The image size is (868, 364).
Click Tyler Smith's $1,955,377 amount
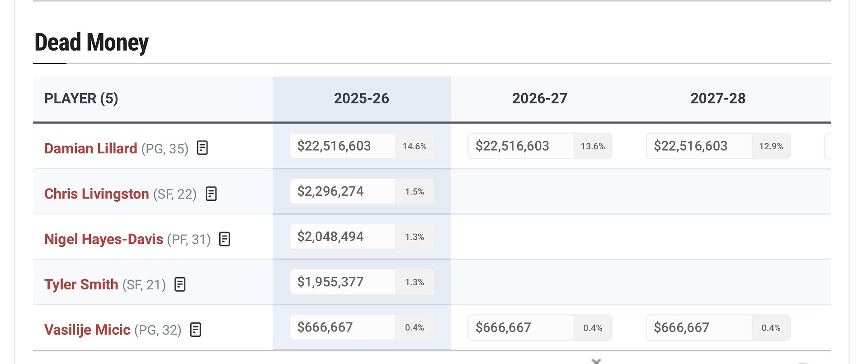click(x=330, y=282)
